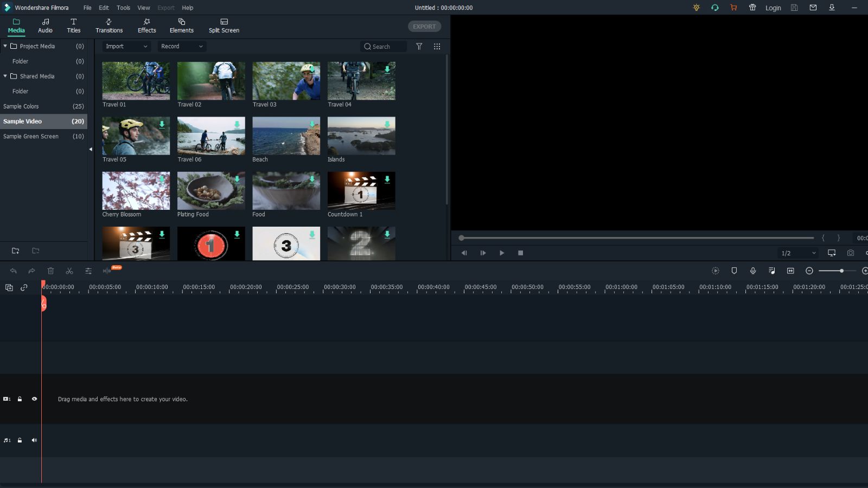Open the Snapshot camera icon under the preview
The width and height of the screenshot is (868, 488).
[850, 253]
